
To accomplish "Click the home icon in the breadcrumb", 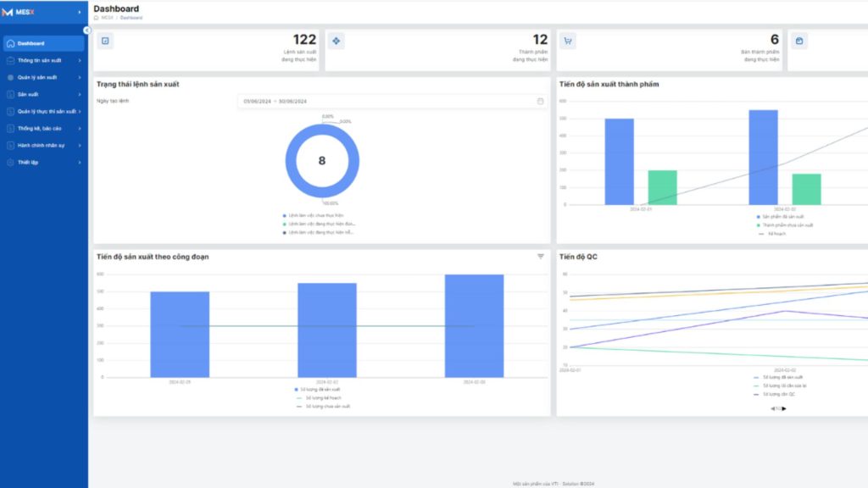I will (x=97, y=18).
